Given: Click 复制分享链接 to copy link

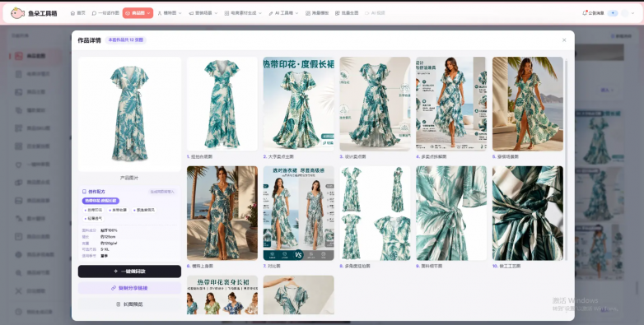Looking at the screenshot, I should tap(129, 288).
